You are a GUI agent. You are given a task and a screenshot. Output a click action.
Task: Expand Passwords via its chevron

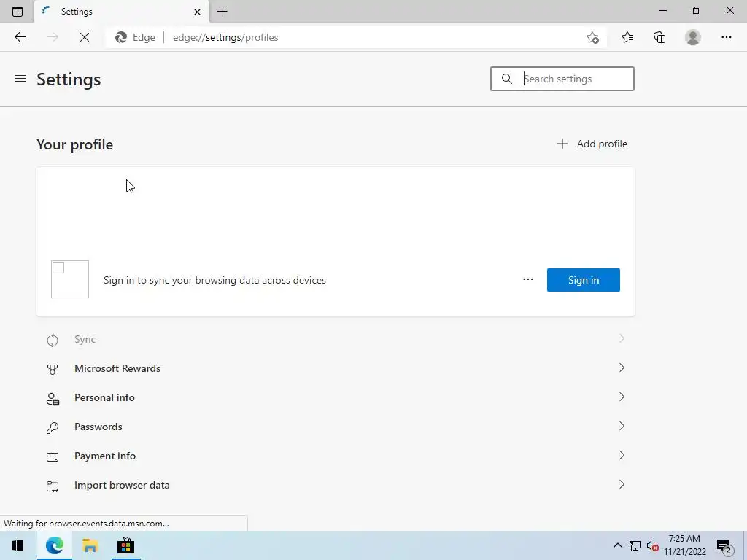tap(622, 426)
